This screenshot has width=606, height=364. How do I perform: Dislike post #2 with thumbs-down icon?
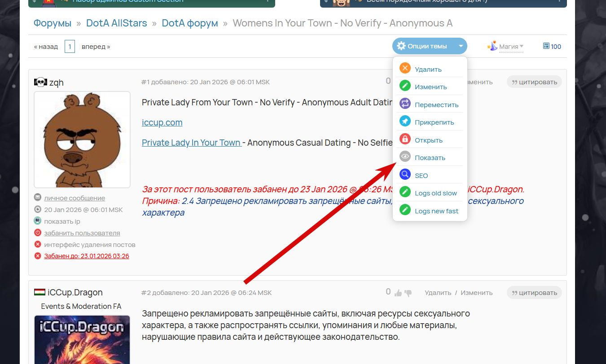coord(408,293)
